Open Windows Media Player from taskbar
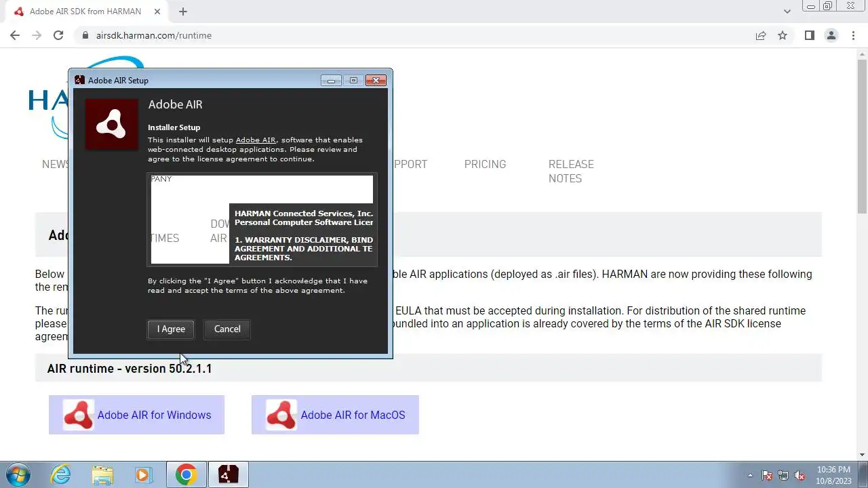Image resolution: width=868 pixels, height=488 pixels. tap(142, 474)
